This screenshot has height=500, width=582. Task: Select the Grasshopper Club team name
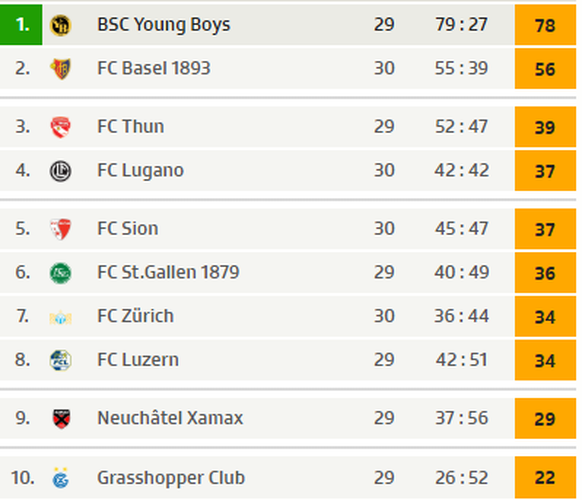point(171,478)
